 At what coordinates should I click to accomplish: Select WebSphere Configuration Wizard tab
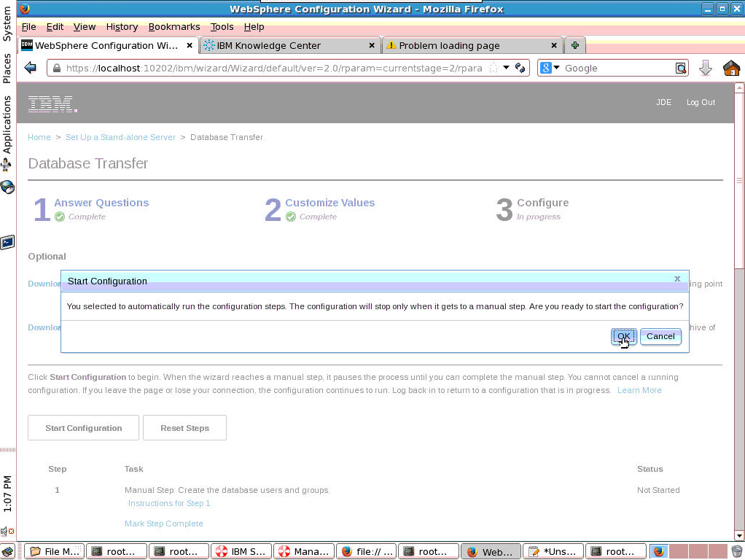(x=107, y=46)
